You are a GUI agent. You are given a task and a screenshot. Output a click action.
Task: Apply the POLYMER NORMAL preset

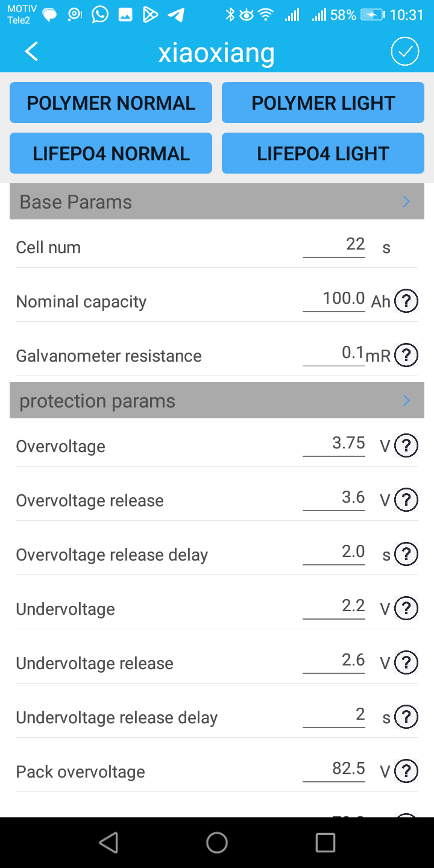coord(111,103)
